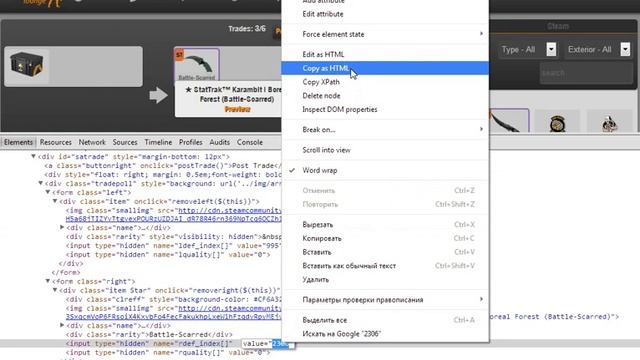Screen dimensions: 640x360
Task: Collapse the div class="tradepoll" node
Action: [x=40, y=183]
